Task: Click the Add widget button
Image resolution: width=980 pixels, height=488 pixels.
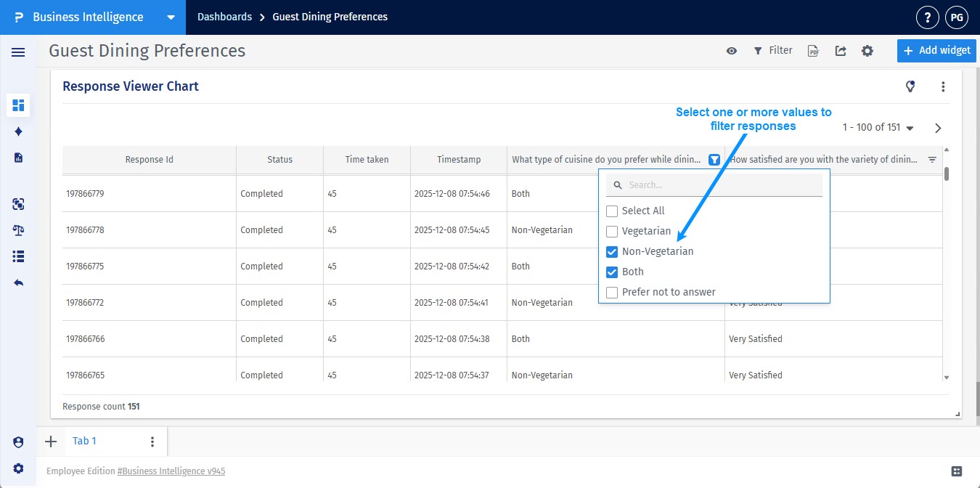Action: pos(936,50)
